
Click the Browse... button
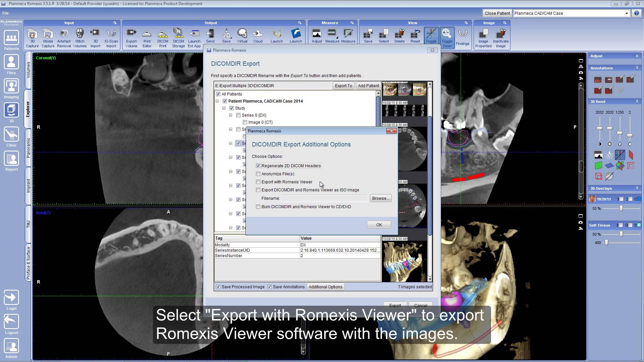[380, 198]
